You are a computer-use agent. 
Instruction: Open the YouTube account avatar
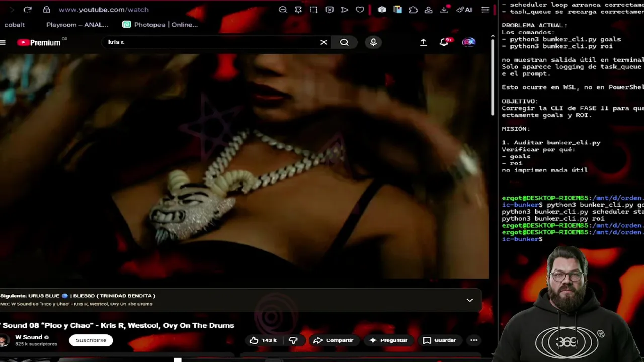pyautogui.click(x=469, y=42)
